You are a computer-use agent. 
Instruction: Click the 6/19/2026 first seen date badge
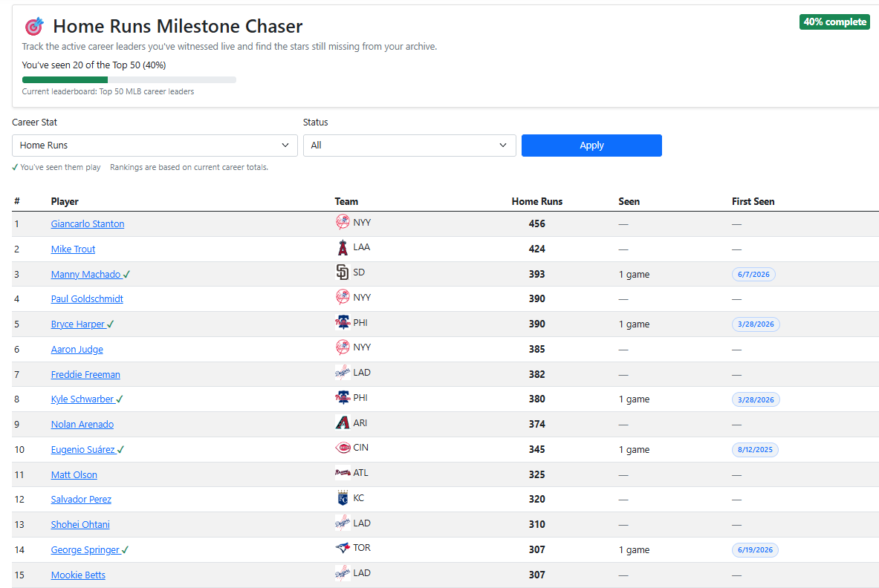(755, 550)
